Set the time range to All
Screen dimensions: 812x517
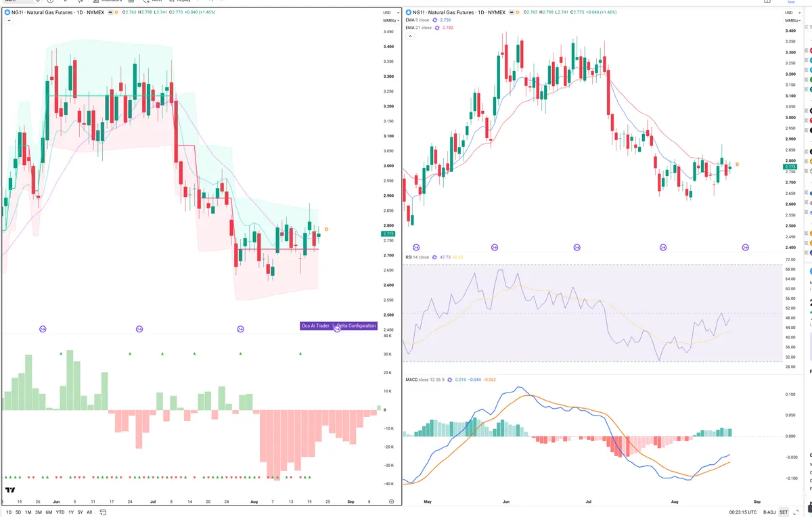(89, 512)
